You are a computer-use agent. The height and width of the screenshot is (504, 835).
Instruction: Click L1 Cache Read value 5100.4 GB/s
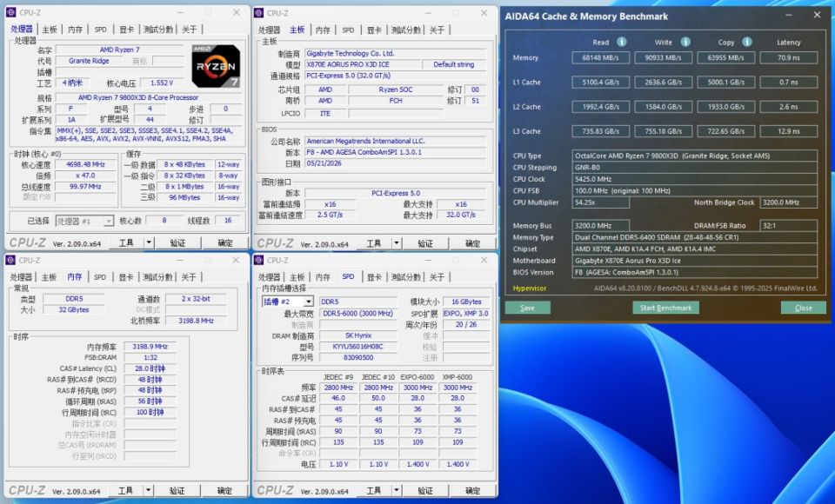tap(601, 82)
